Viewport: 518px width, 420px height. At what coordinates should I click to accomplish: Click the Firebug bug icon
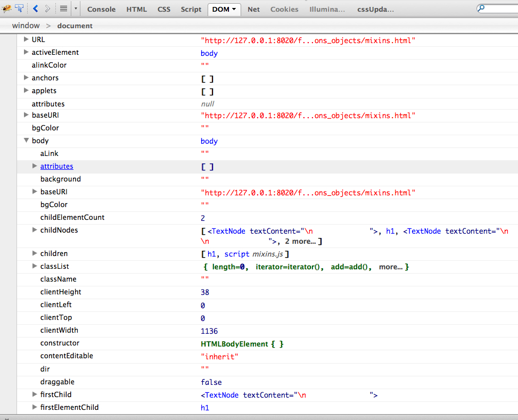click(x=7, y=9)
